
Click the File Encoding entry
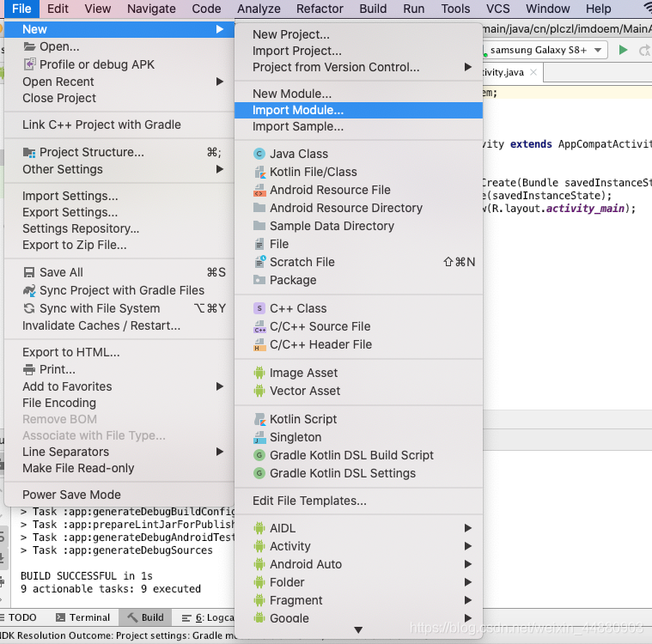pyautogui.click(x=119, y=403)
